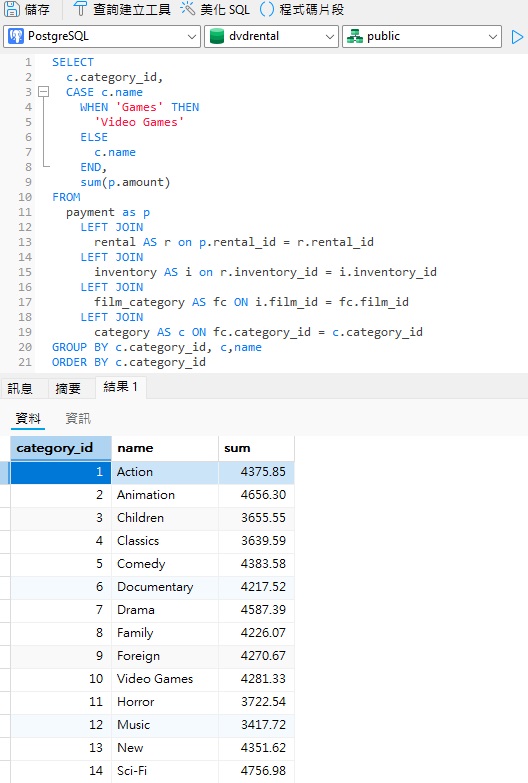
Task: Select the Result 1 (結果 1) tab
Action: 120,387
